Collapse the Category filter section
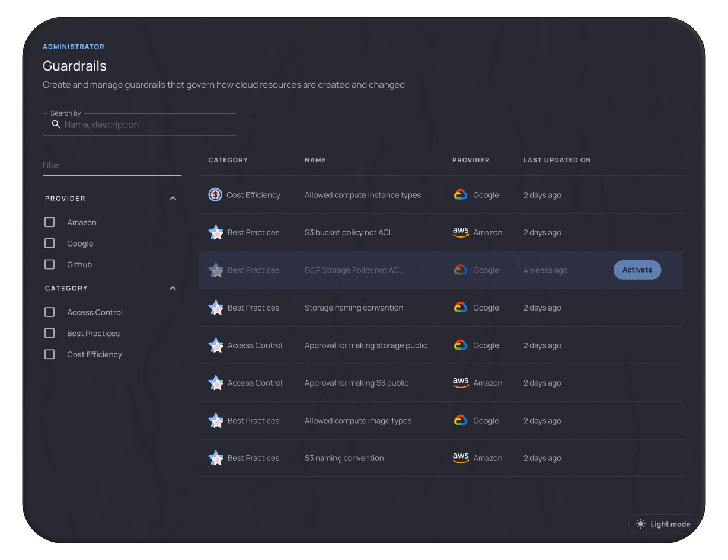The width and height of the screenshot is (728, 560). click(173, 289)
